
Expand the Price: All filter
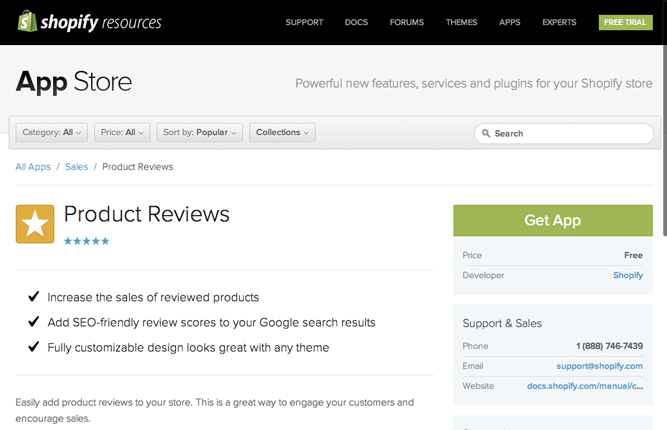click(x=124, y=132)
